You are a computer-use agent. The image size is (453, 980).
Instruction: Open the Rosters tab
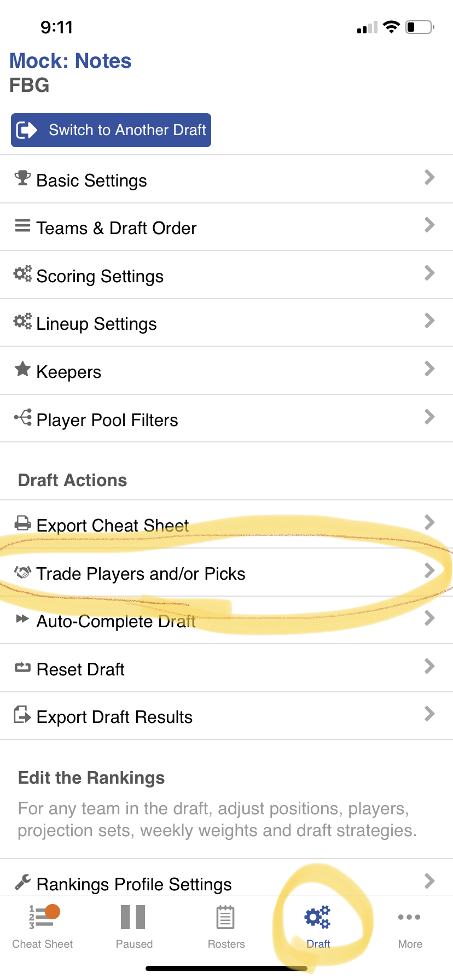click(226, 926)
